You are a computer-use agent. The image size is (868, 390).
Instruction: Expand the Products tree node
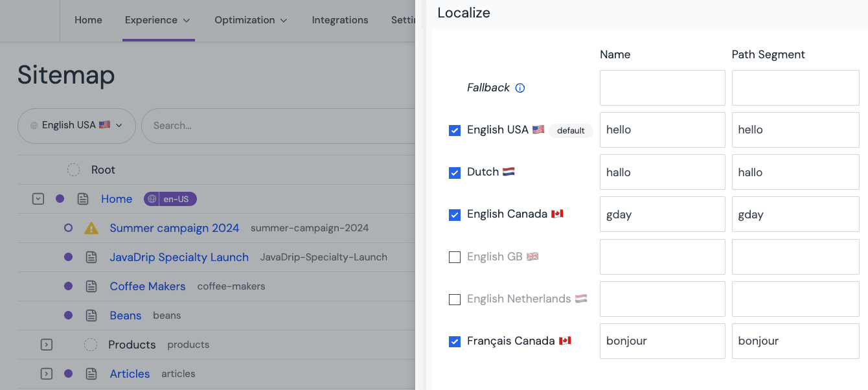pyautogui.click(x=46, y=345)
